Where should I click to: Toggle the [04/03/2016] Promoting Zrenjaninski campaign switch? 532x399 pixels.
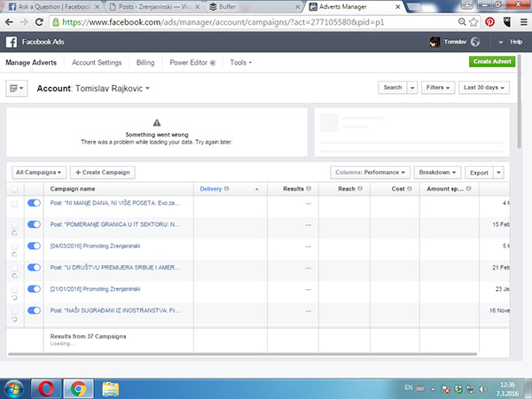click(35, 246)
